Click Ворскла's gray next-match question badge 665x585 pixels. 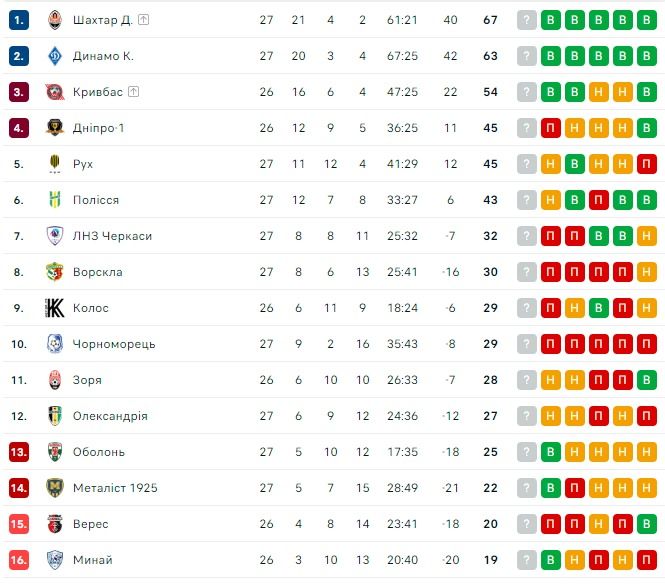[x=527, y=272]
